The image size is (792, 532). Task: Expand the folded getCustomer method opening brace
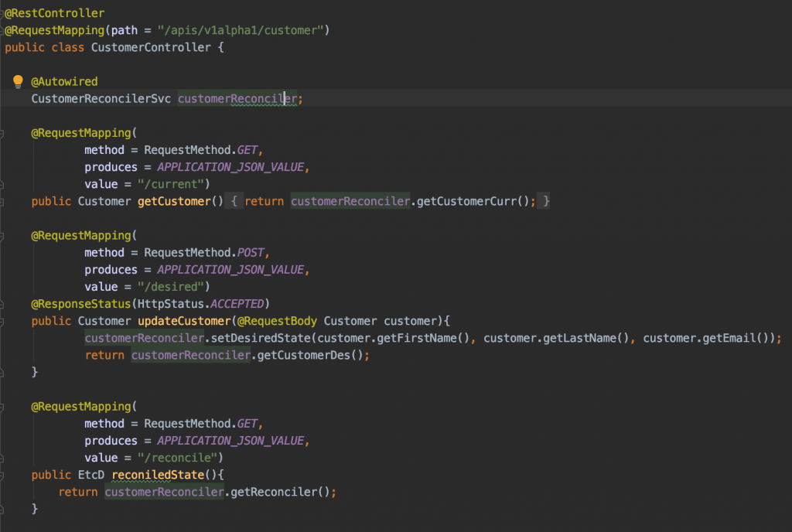pyautogui.click(x=237, y=201)
